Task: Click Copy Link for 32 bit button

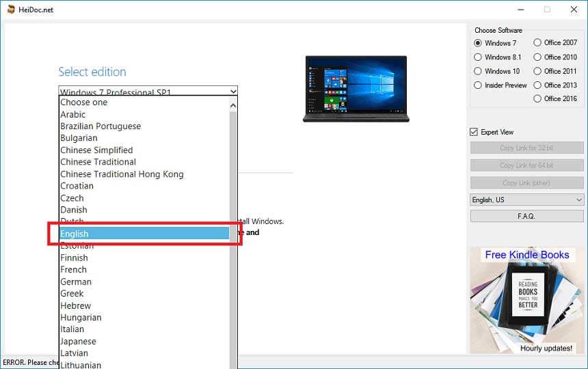Action: tap(527, 148)
